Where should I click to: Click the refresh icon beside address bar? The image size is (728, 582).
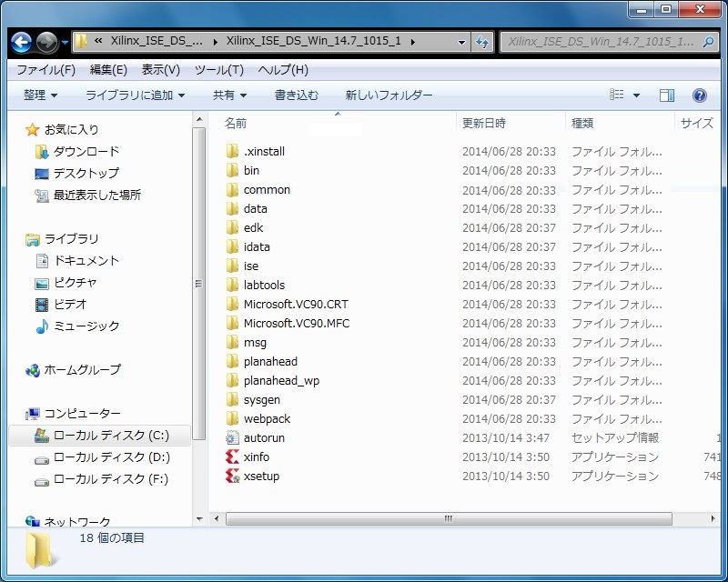pyautogui.click(x=482, y=42)
